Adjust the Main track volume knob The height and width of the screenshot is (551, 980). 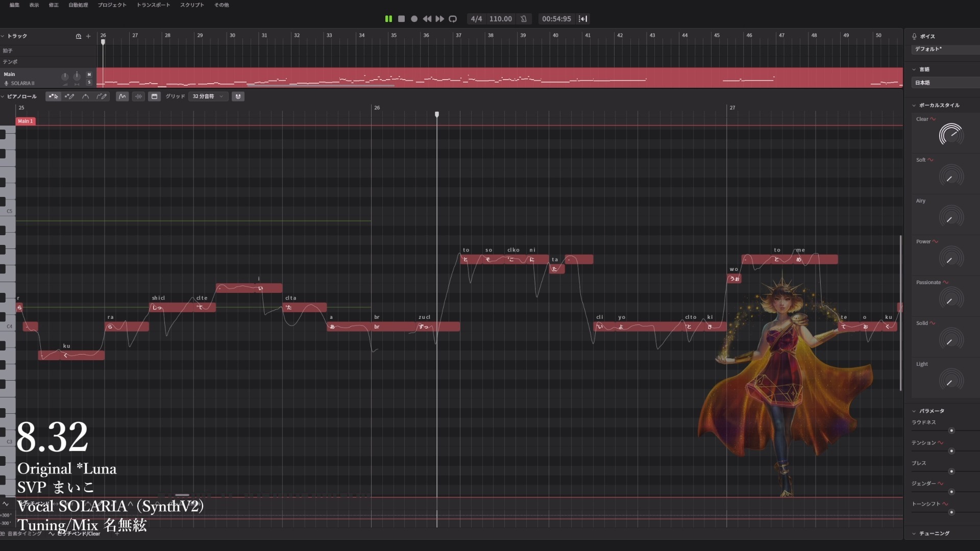pyautogui.click(x=65, y=77)
